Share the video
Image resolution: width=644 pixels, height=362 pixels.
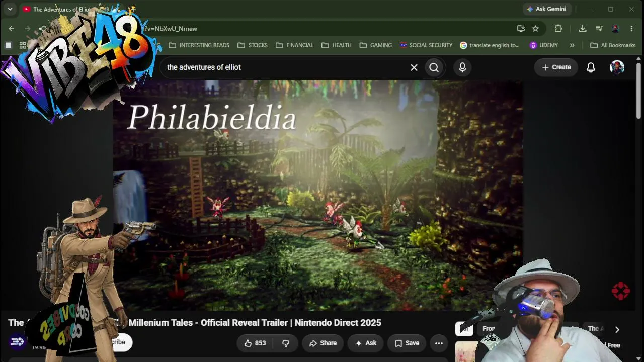(323, 343)
